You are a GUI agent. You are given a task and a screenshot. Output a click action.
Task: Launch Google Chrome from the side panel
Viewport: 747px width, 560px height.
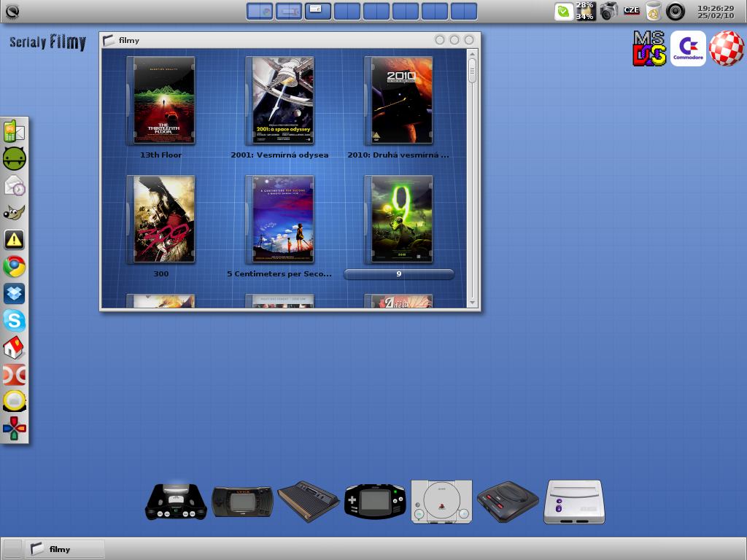tap(15, 267)
